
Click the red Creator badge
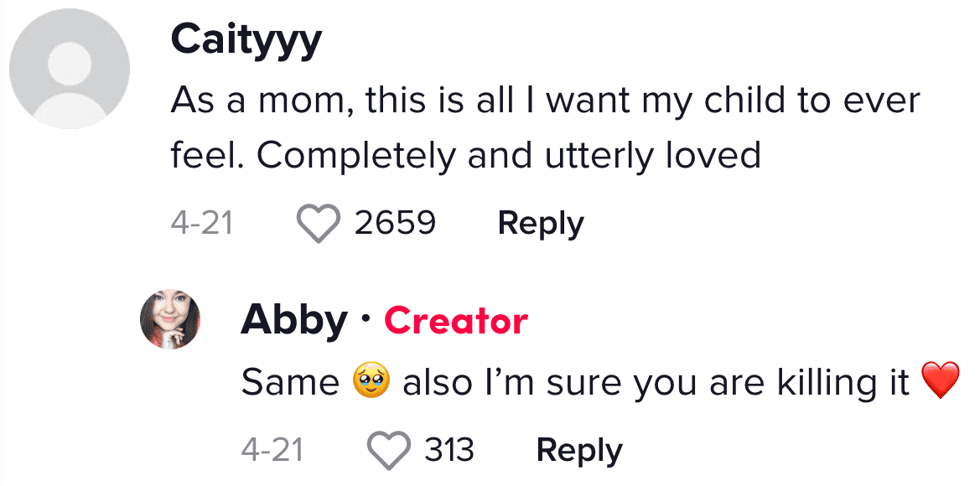[x=456, y=320]
